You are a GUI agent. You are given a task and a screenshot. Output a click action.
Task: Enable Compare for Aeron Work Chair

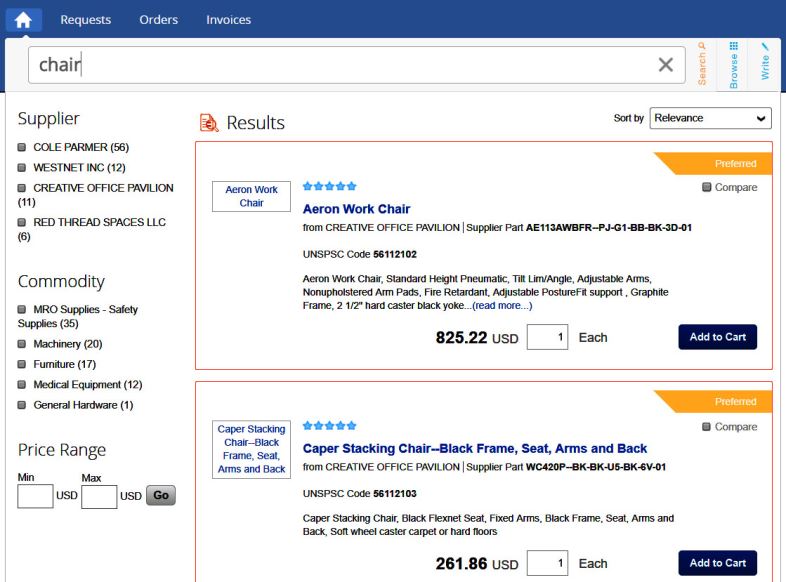[x=707, y=188]
